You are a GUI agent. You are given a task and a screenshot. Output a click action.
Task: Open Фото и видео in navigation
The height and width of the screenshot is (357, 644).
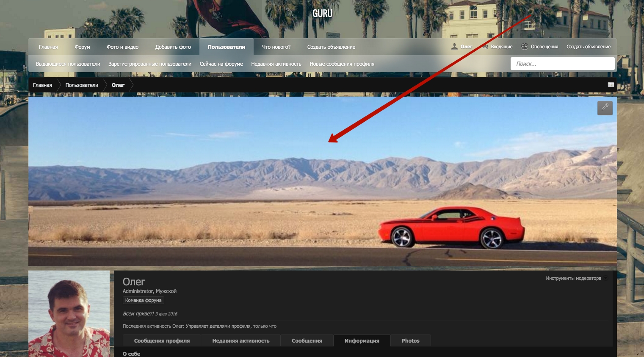(x=122, y=47)
